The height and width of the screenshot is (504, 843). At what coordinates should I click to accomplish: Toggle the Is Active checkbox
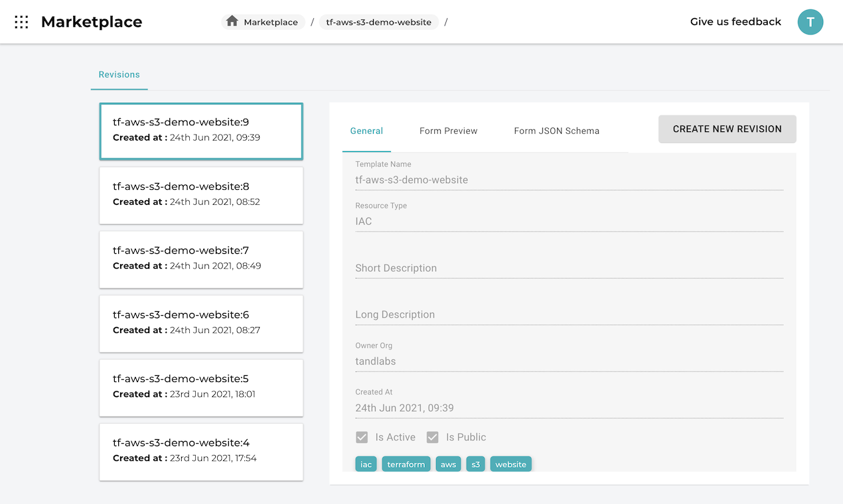point(362,437)
